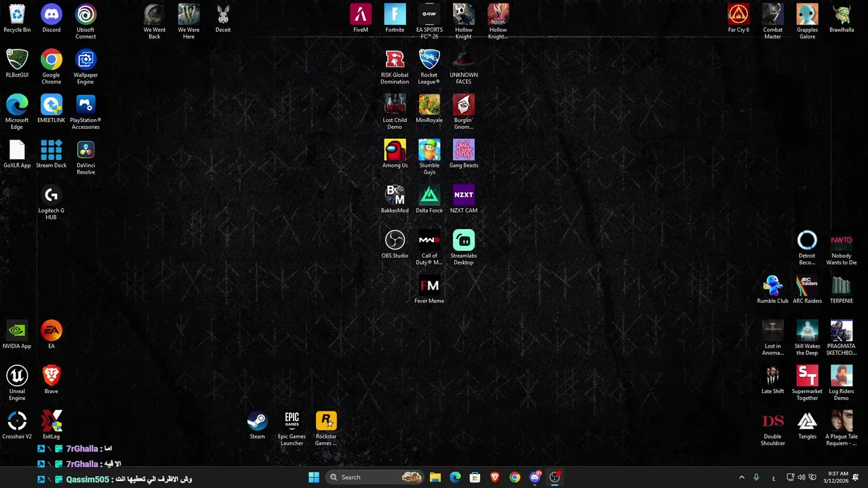Launch Epic Games Launcher from the desktop

[x=292, y=428]
